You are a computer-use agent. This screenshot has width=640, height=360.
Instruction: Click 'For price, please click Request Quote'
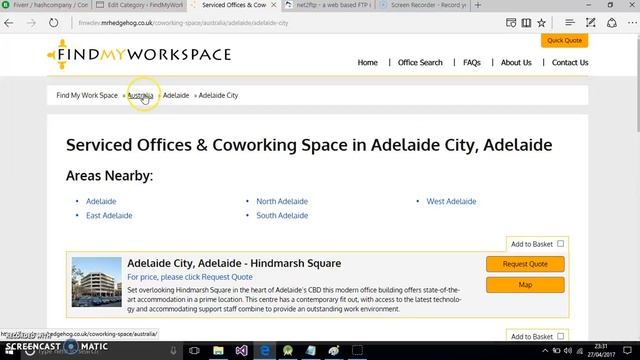(190, 277)
